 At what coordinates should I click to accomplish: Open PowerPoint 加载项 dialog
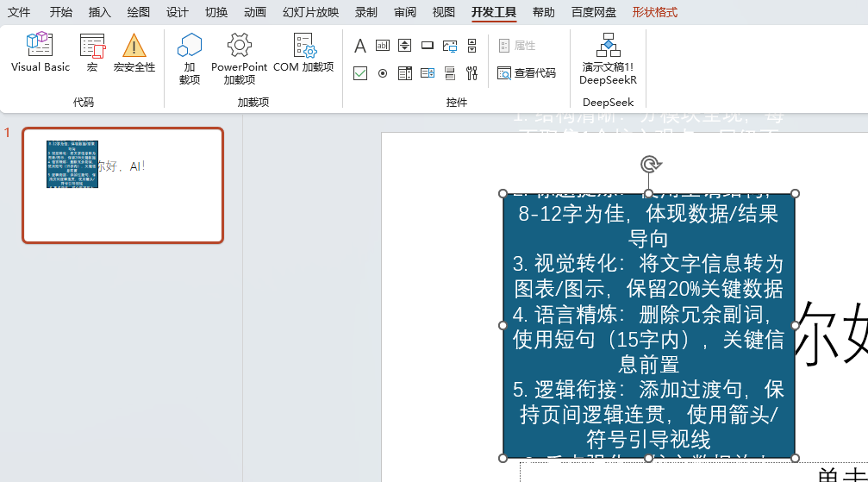click(x=239, y=59)
